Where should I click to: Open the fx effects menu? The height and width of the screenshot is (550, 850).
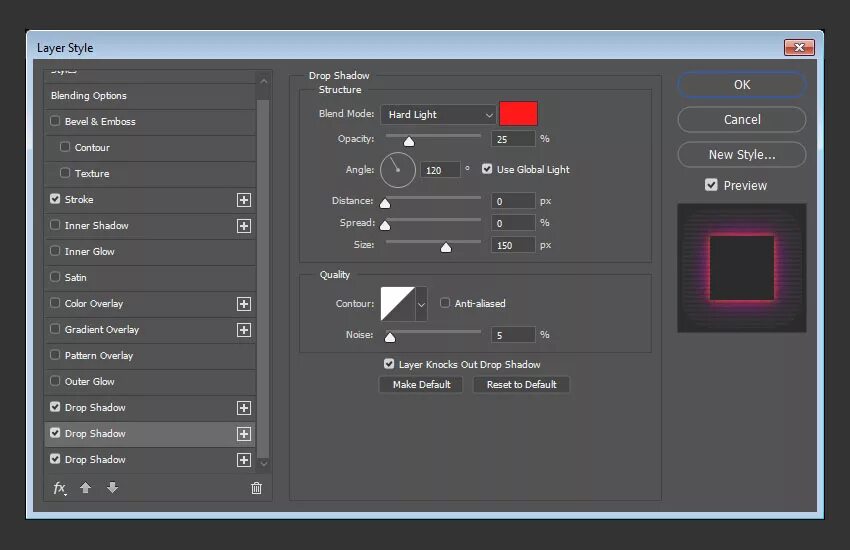[x=60, y=488]
